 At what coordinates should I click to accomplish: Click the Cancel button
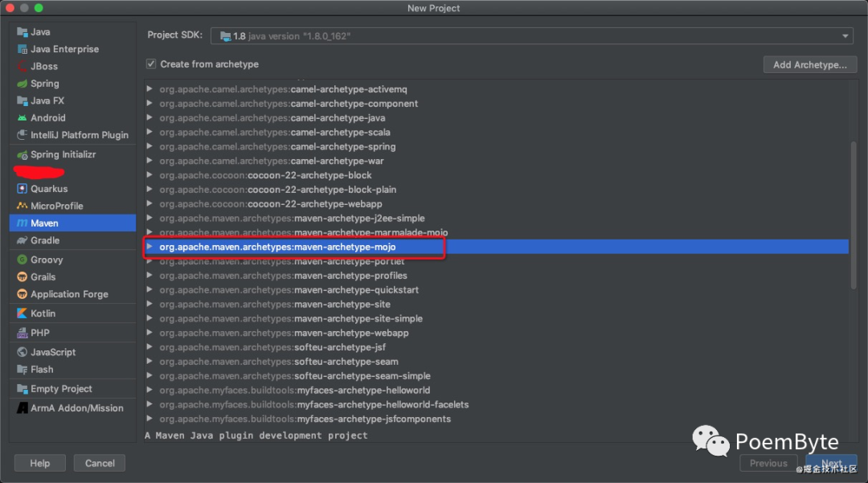[100, 463]
